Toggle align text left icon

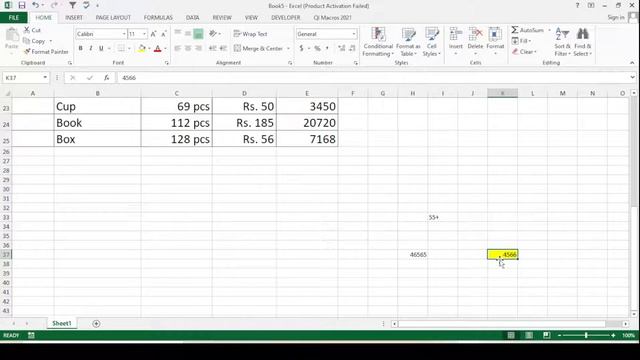click(178, 48)
